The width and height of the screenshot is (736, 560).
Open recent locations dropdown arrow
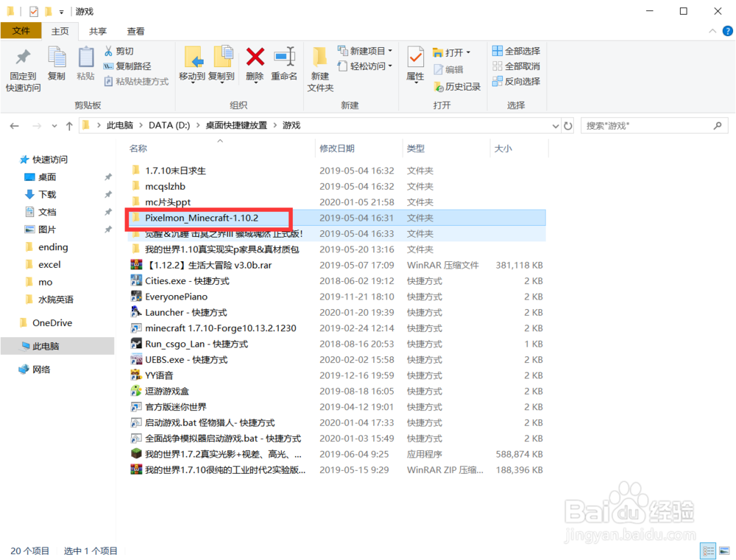[54, 126]
